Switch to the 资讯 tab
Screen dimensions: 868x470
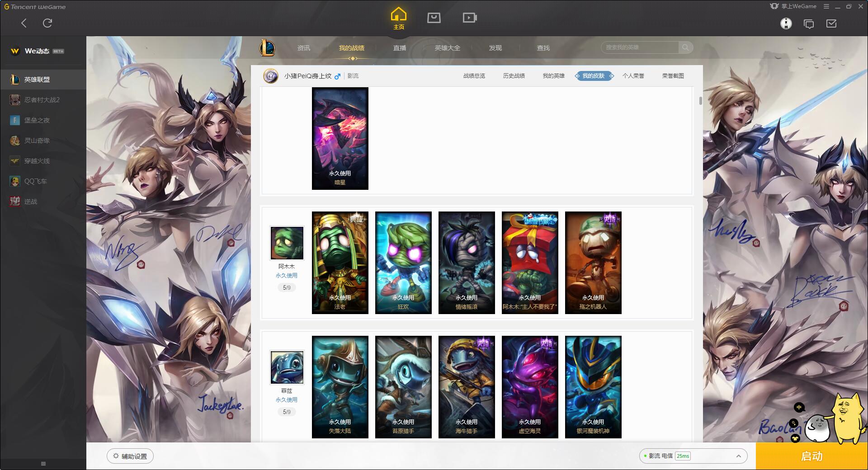[x=304, y=48]
